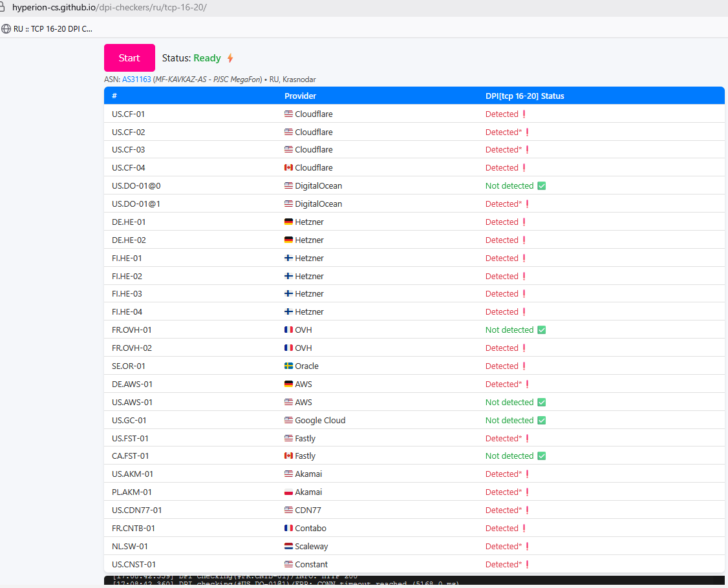The width and height of the screenshot is (728, 588).
Task: Click the lightning bolt icon beside Ready
Action: click(x=230, y=58)
